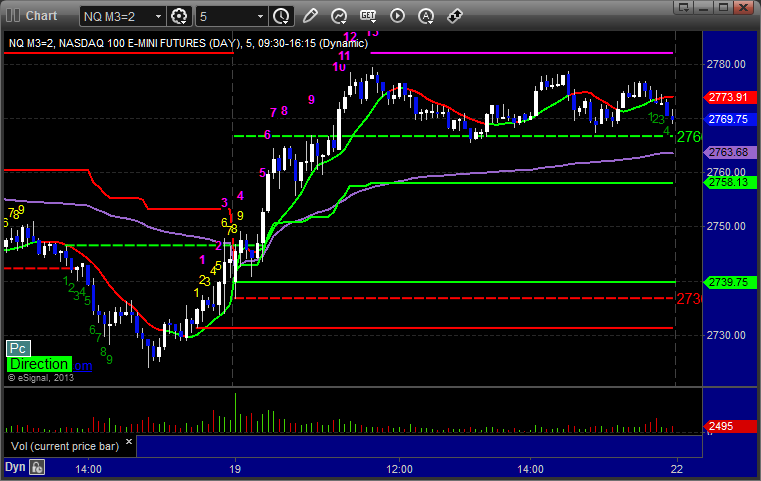Maximize the chart window
Viewport: 761px width, 481px height.
tap(724, 7)
